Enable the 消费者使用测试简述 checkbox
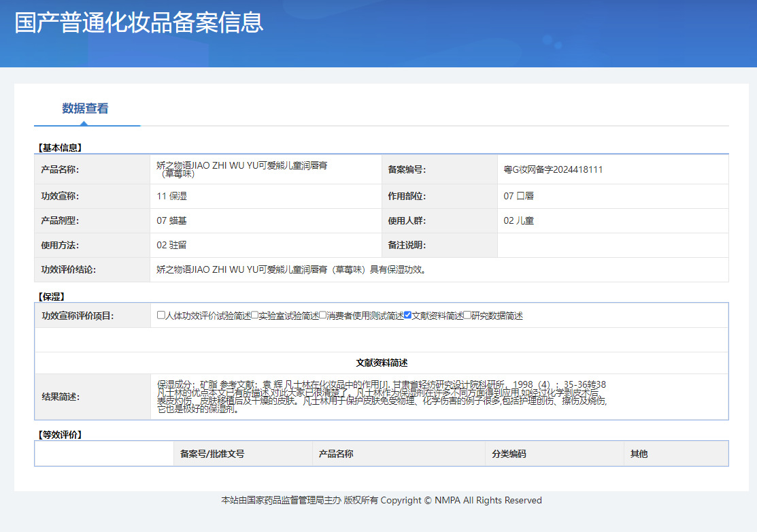Screen dimensions: 757x532 click(x=323, y=316)
